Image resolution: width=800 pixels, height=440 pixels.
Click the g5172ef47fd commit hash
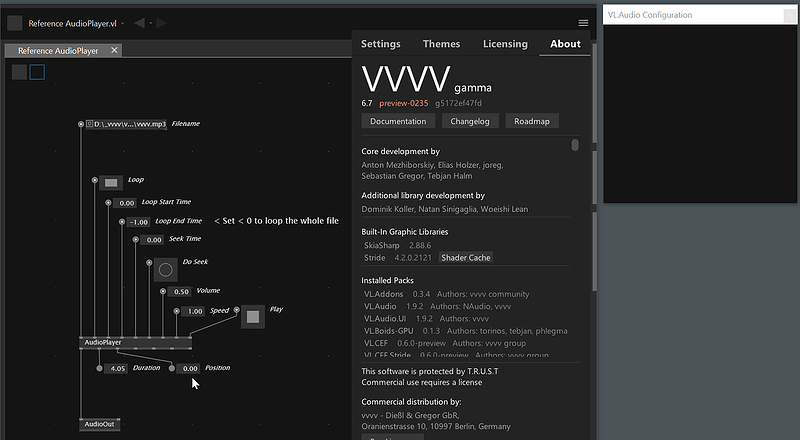[458, 103]
